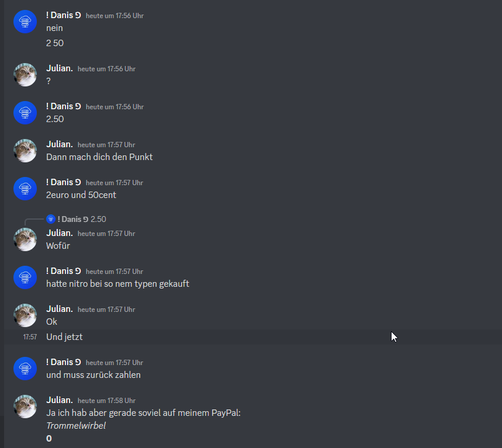Click username '! Danis' above 'und muss zurück zahlen'
Image resolution: width=502 pixels, height=448 pixels.
coord(63,362)
